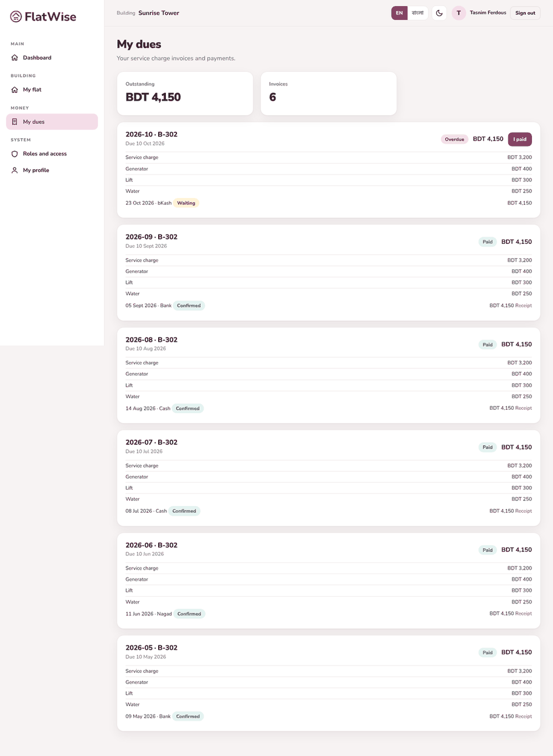Click the Dashboard home icon in sidebar
This screenshot has height=756, width=553.
(x=14, y=58)
